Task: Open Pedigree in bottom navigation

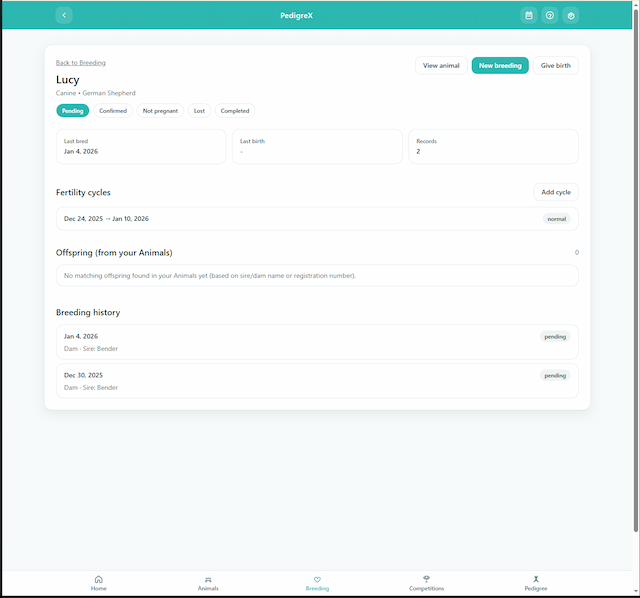Action: [536, 583]
